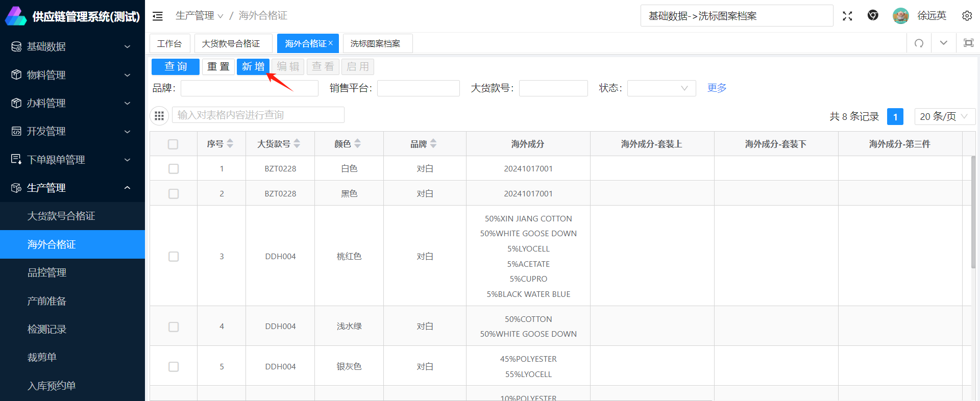Open 品控管理 in the sidebar
This screenshot has width=980, height=401.
(x=47, y=272)
